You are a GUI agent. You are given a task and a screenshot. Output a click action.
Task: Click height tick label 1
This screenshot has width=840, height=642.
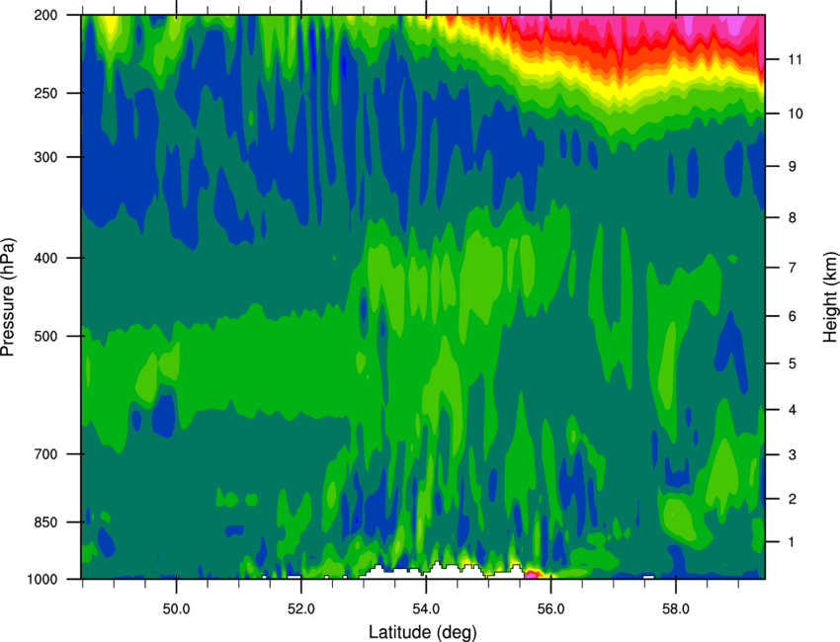tap(792, 542)
